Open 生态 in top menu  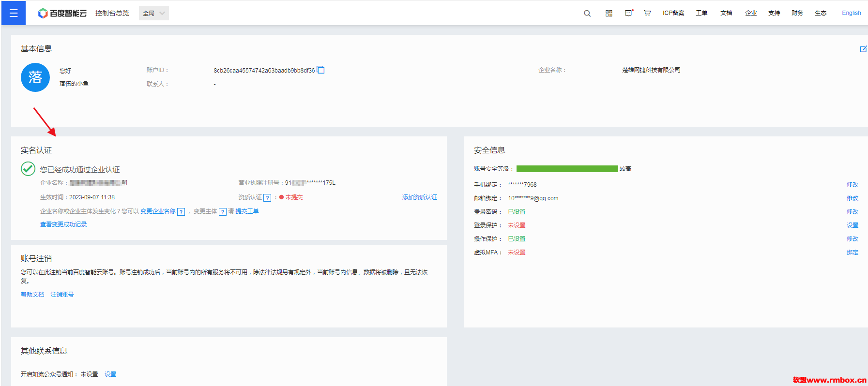point(821,13)
